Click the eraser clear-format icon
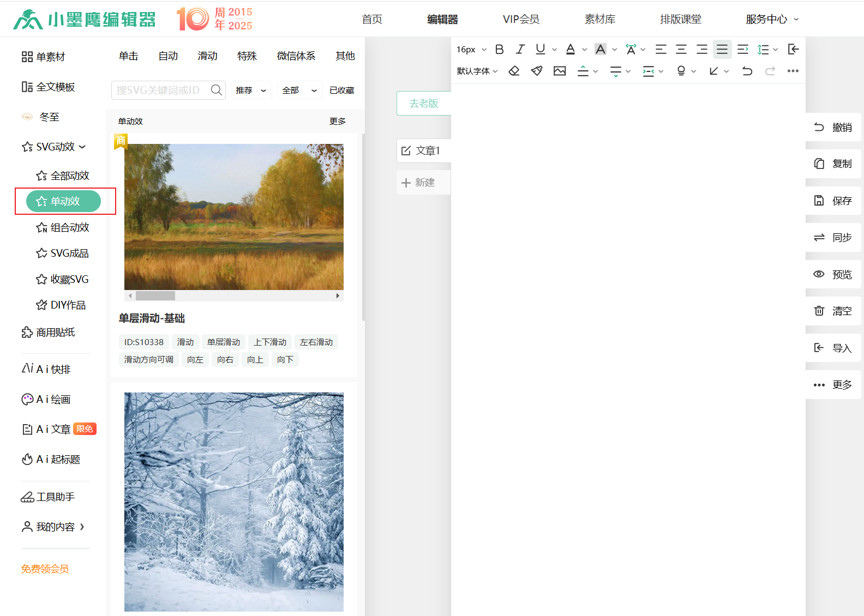Viewport: 864px width, 616px height. pos(514,71)
